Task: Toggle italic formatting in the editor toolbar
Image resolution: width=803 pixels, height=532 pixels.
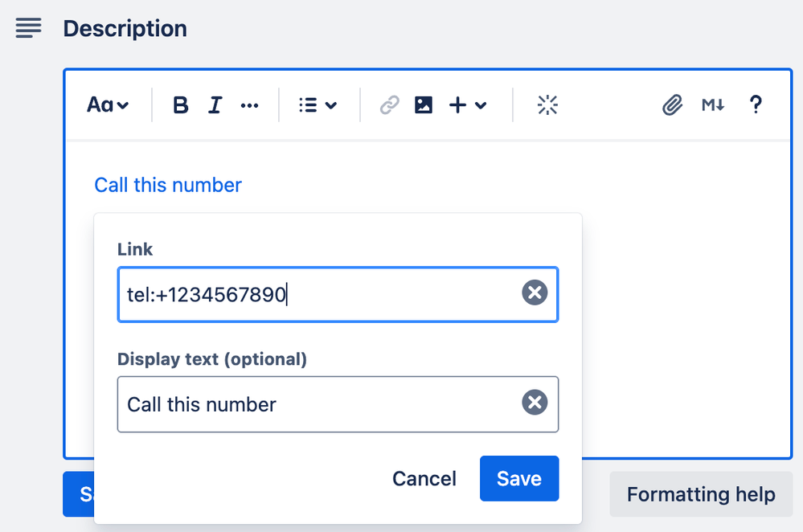Action: 215,105
